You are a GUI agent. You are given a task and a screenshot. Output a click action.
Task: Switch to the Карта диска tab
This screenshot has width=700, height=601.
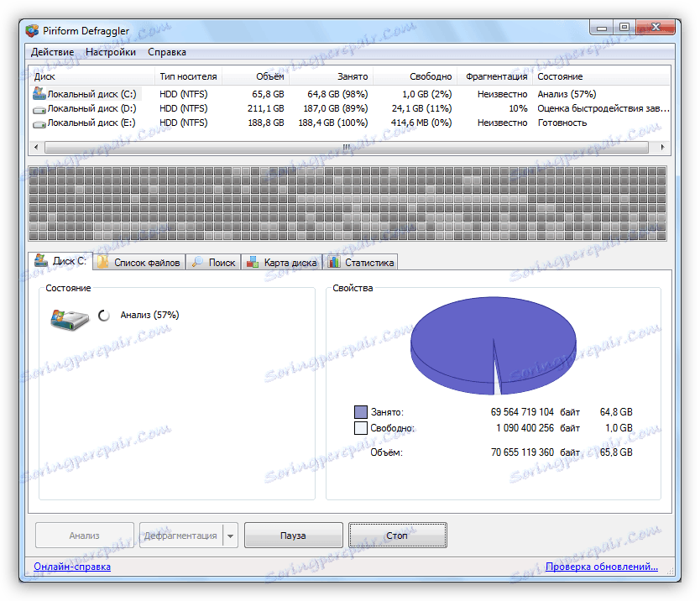click(282, 262)
